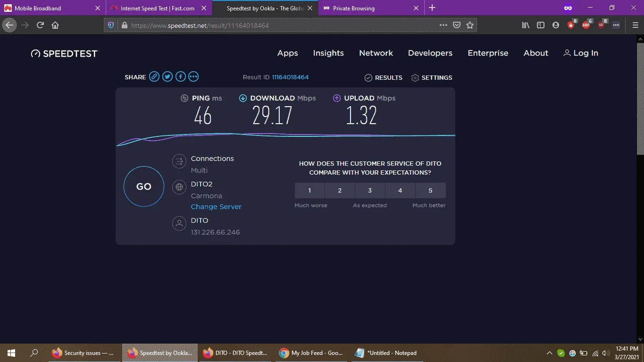644x362 pixels.
Task: Open Network navigation menu
Action: (376, 53)
